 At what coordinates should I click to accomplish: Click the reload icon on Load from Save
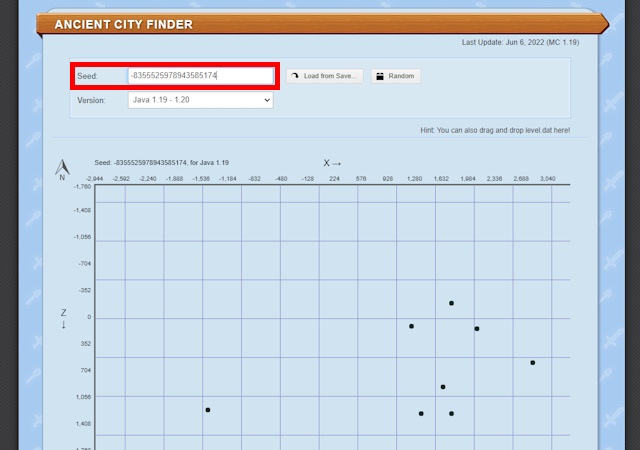pyautogui.click(x=295, y=76)
